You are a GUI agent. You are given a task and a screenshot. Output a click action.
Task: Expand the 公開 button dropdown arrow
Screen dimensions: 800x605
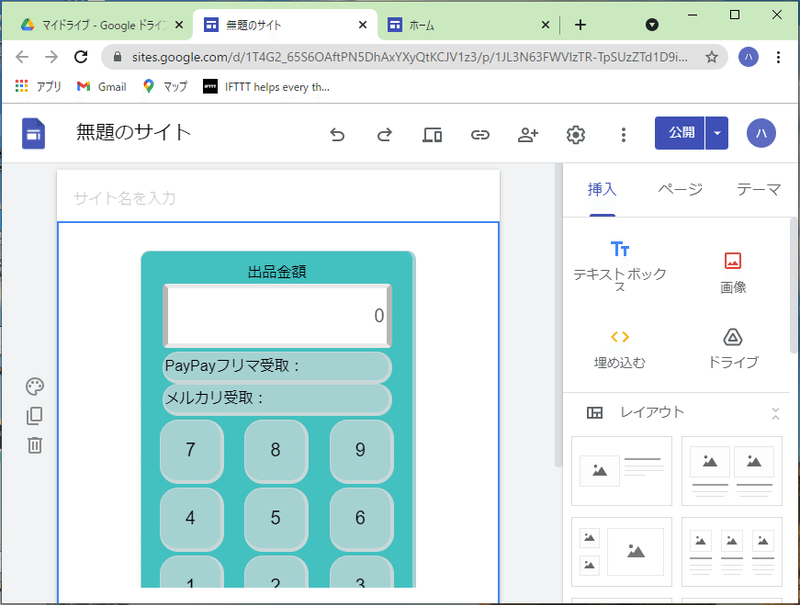(x=715, y=133)
